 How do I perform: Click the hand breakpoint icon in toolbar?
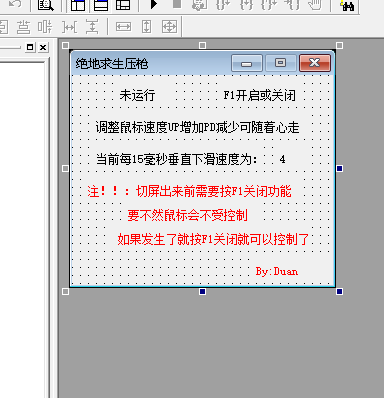(315, 5)
